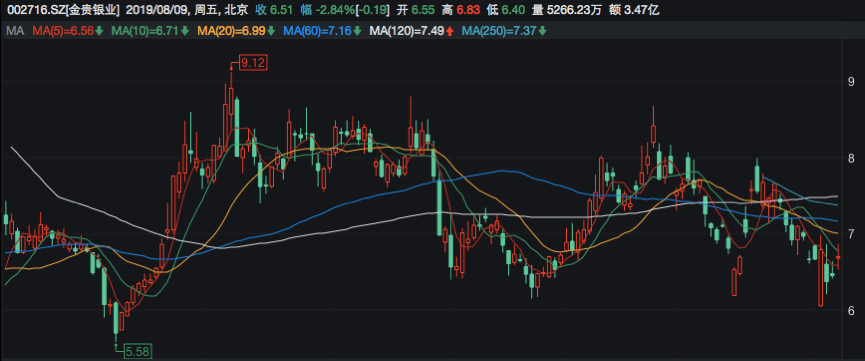
Task: Click the change value -2.84%[-0.19]
Action: pos(353,9)
